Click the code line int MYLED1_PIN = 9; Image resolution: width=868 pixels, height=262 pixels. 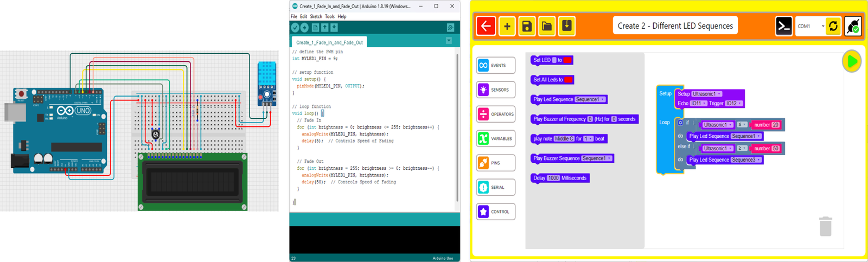[x=315, y=59]
